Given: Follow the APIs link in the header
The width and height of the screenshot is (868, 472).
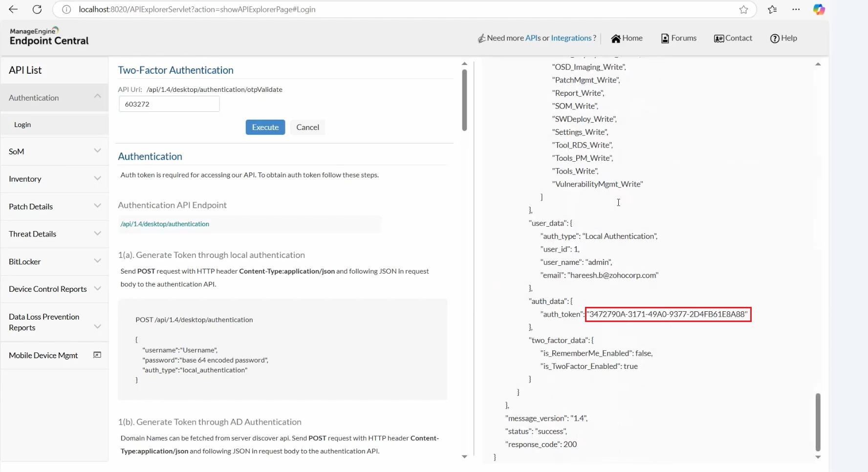Looking at the screenshot, I should click(x=533, y=38).
